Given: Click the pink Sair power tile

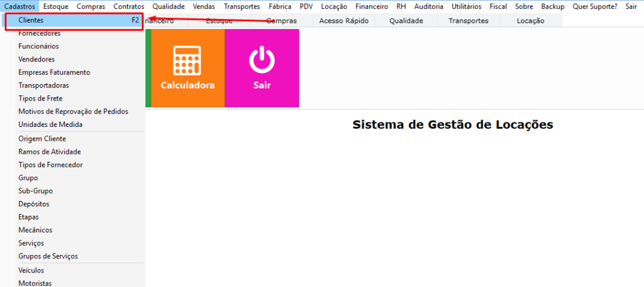Looking at the screenshot, I should click(x=262, y=68).
